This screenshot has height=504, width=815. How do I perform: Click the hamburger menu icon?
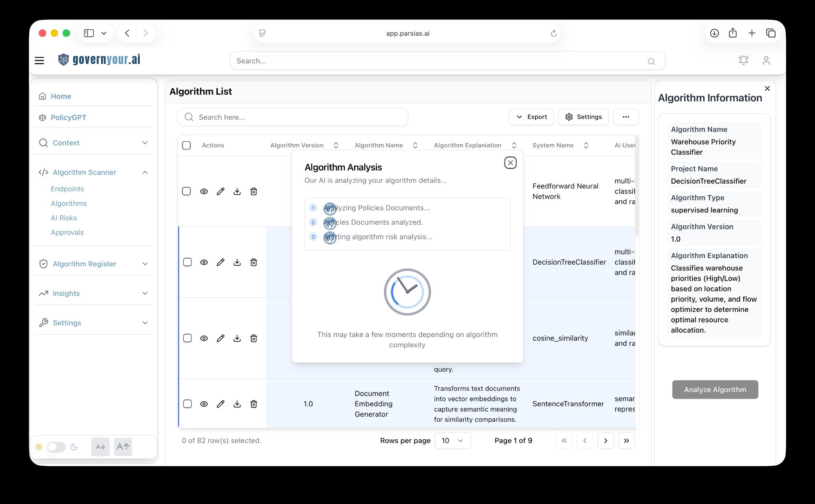(x=40, y=61)
